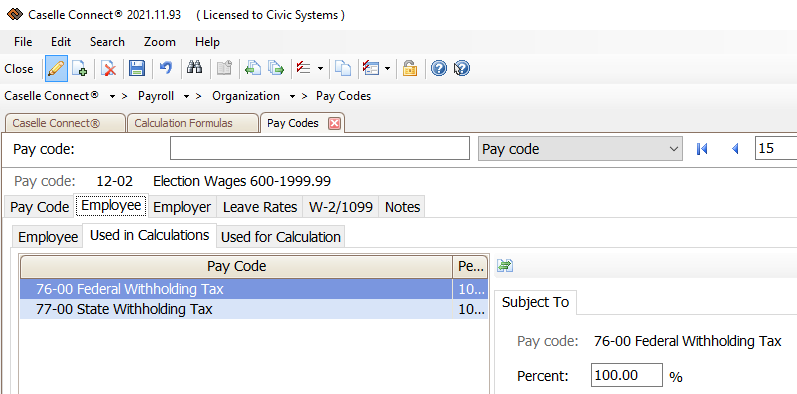Select the Employee main tab
The image size is (797, 394).
click(111, 205)
